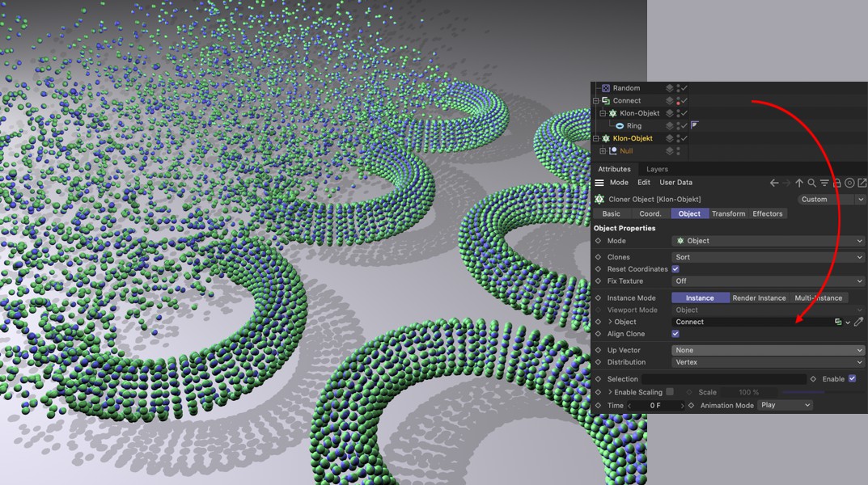Click the up arrow in Attributes toolbar

coord(799,183)
